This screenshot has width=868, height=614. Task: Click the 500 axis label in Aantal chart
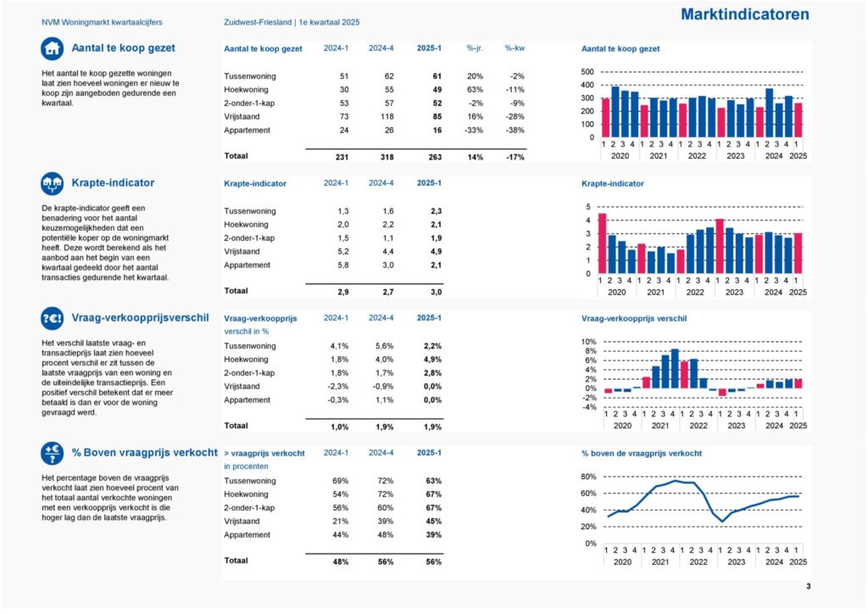pyautogui.click(x=587, y=72)
